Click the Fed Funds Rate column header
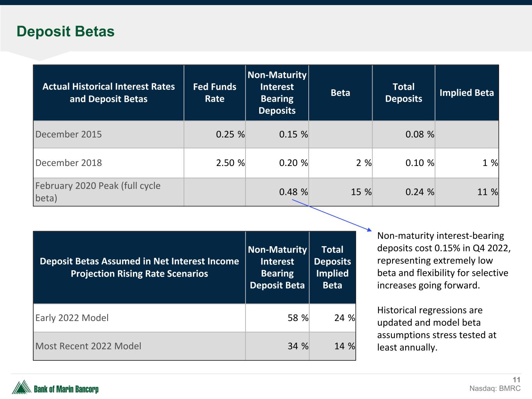Screen dimensions: 532x399 click(214, 93)
